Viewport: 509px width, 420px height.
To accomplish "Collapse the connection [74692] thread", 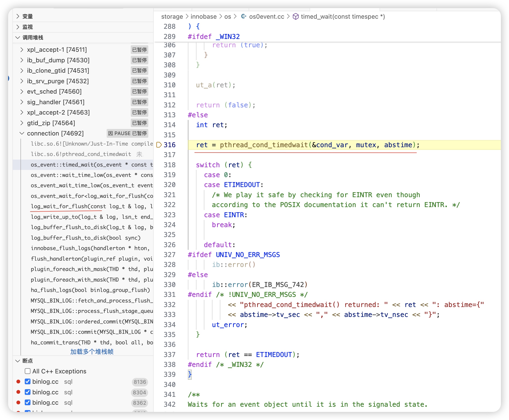I will click(x=22, y=133).
